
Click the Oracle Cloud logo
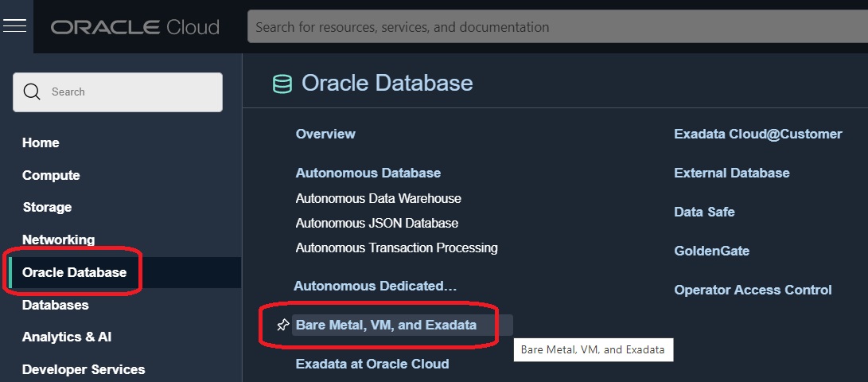135,27
